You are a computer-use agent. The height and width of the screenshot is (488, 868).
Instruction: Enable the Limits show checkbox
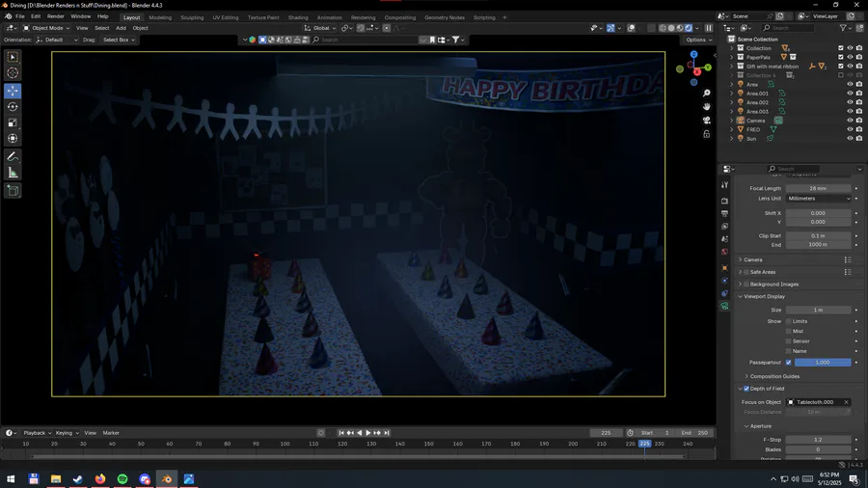click(788, 321)
